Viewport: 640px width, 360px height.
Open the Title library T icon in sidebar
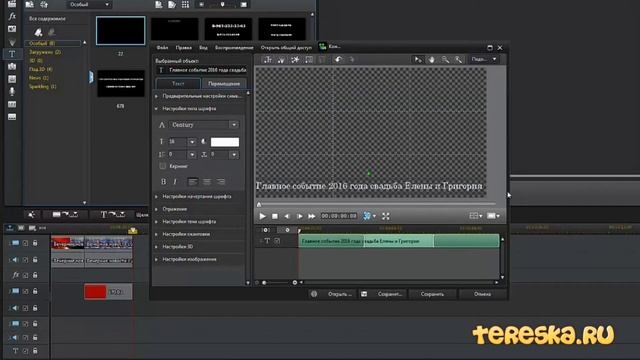pos(12,54)
